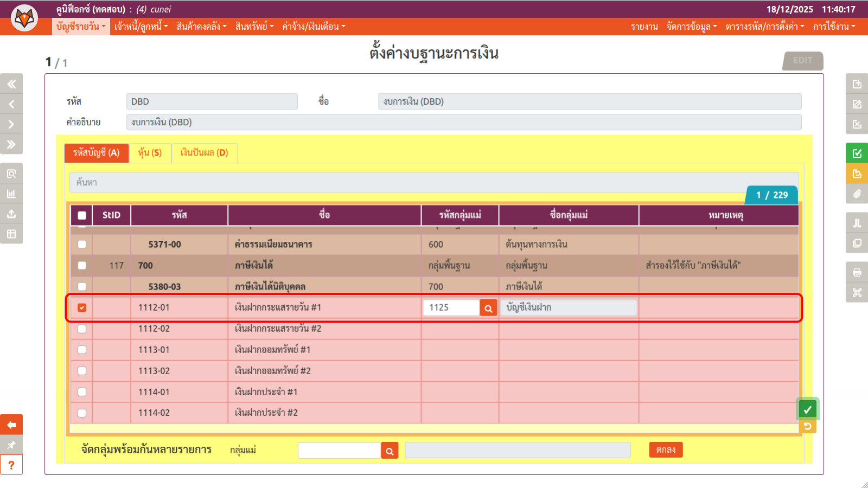Click the fox logo home icon
The width and height of the screenshot is (868, 488).
coord(24,18)
